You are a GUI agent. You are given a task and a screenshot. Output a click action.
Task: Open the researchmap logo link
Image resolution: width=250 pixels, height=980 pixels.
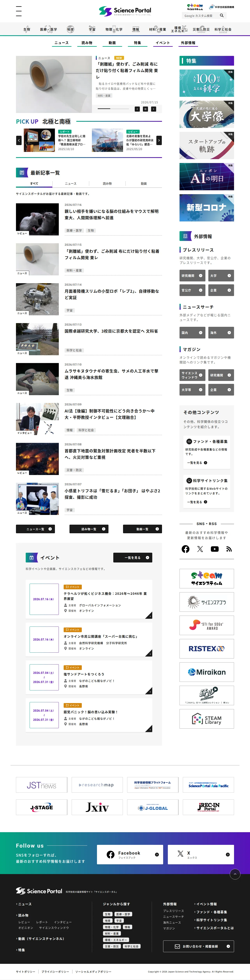(97, 785)
